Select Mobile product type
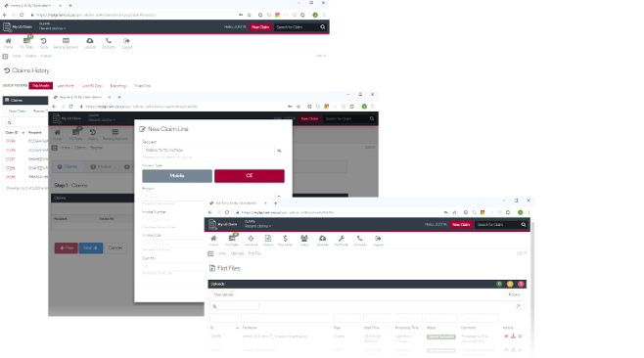 (x=177, y=176)
